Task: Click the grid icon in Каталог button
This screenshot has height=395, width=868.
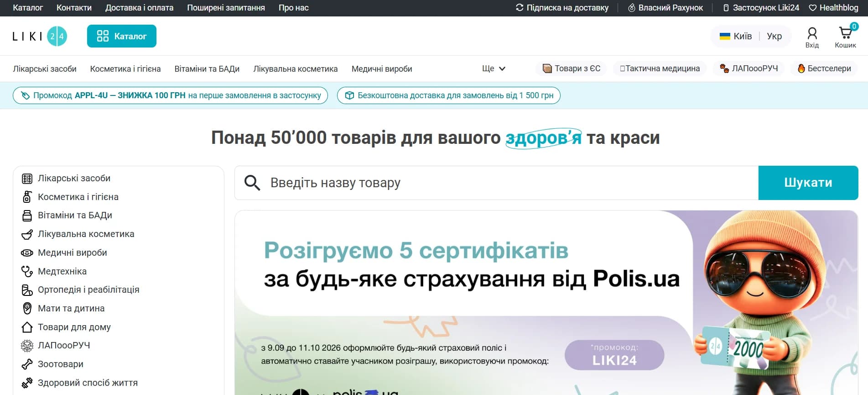Action: pos(103,36)
